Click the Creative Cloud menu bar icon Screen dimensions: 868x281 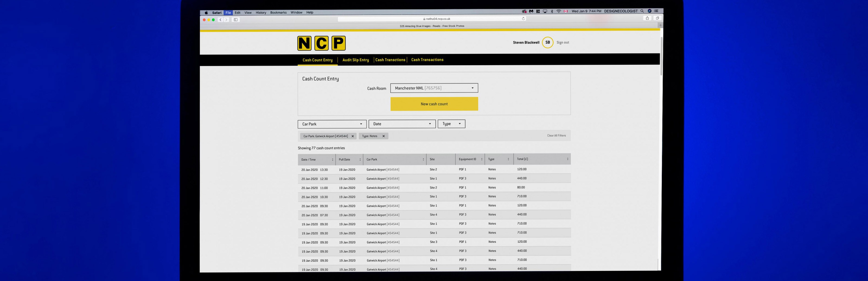tap(524, 11)
